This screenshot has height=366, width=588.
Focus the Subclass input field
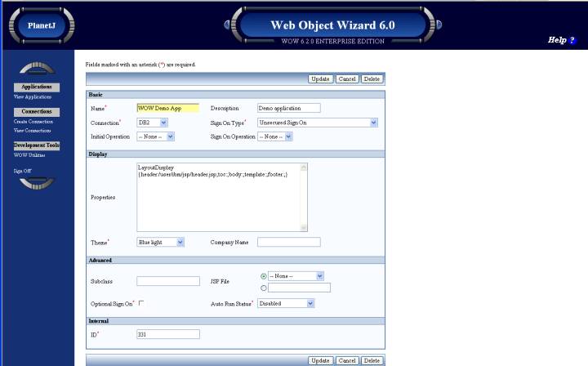point(168,281)
